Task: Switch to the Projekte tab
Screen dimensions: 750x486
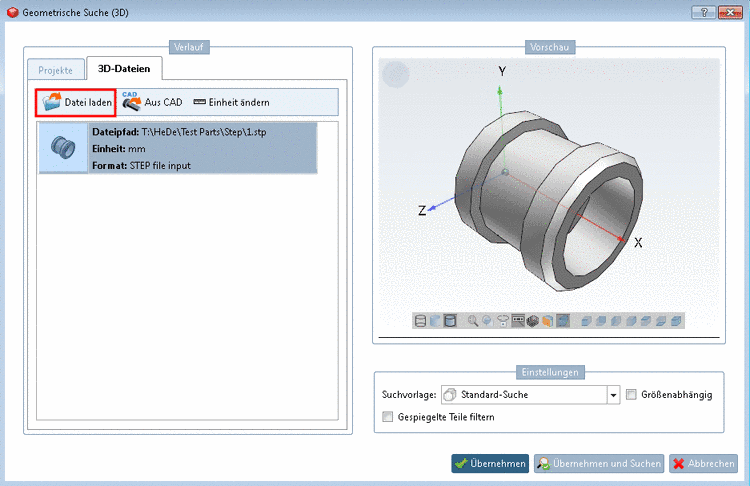Action: click(56, 70)
